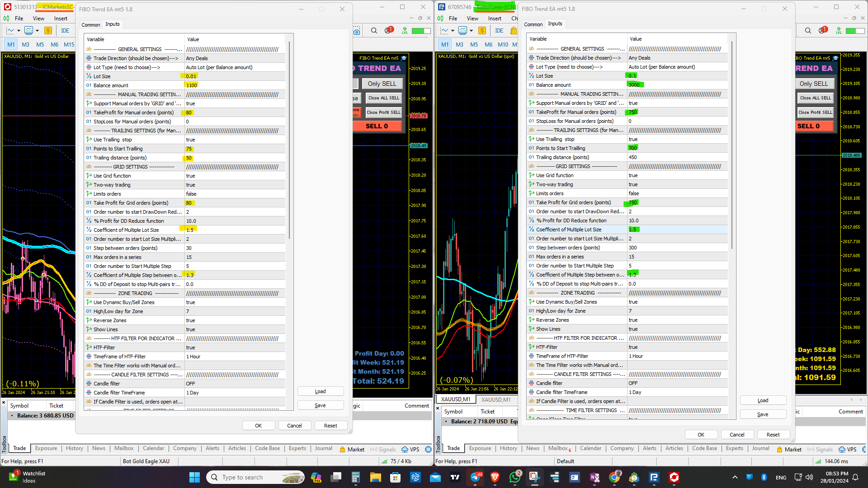The image size is (868, 488).
Task: Open WhatsApp from the Windows taskbar
Action: coord(514,477)
